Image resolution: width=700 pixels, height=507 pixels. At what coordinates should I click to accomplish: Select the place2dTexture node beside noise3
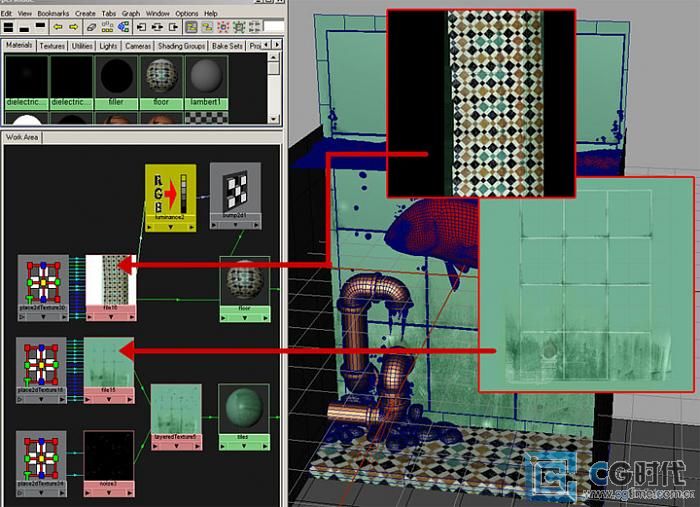click(x=41, y=464)
